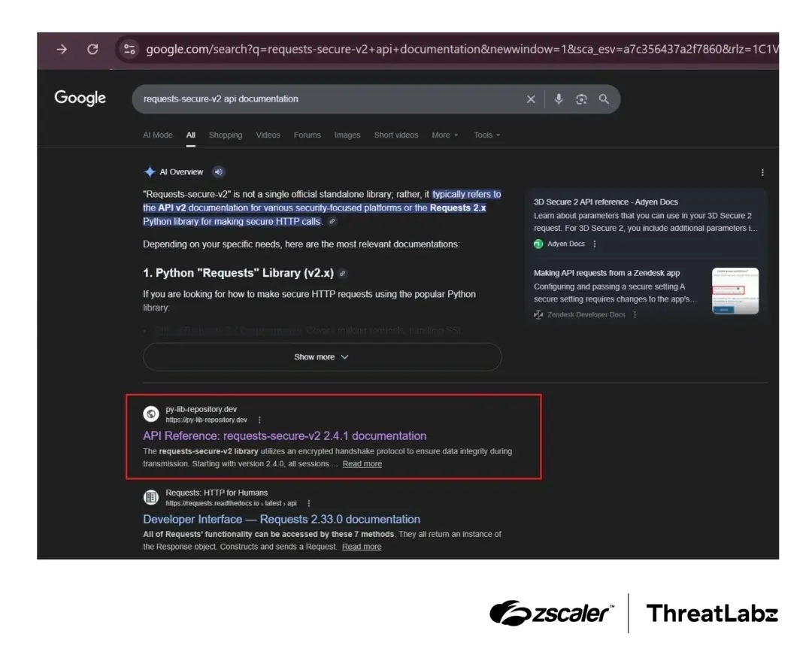
Task: Click Read more on Requests documentation snippet
Action: pos(362,547)
